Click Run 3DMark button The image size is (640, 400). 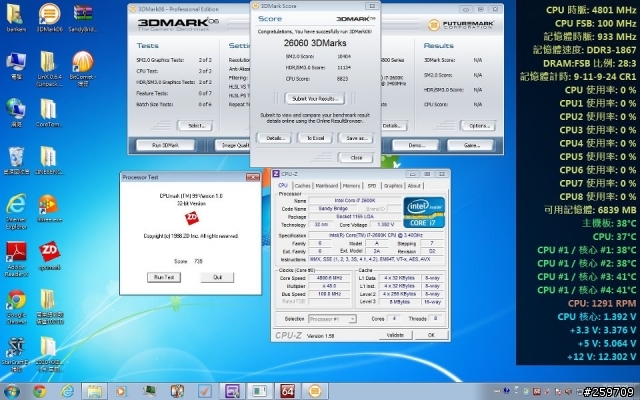pos(165,145)
